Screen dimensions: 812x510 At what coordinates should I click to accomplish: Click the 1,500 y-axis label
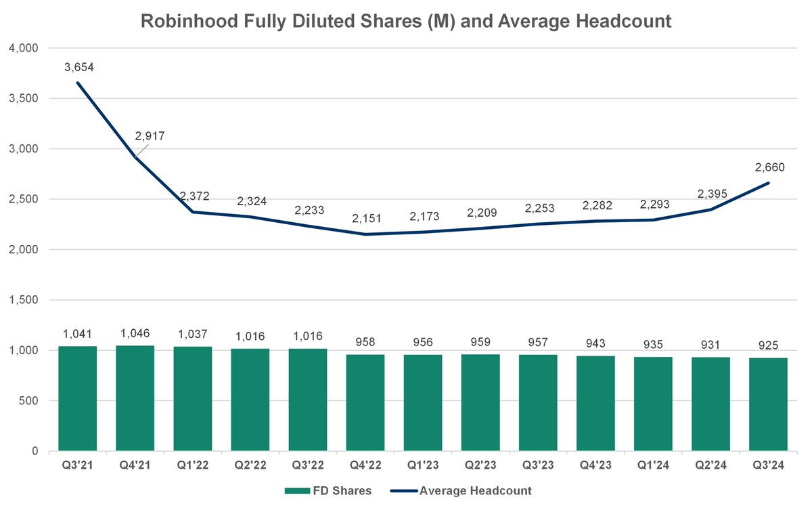[x=24, y=300]
